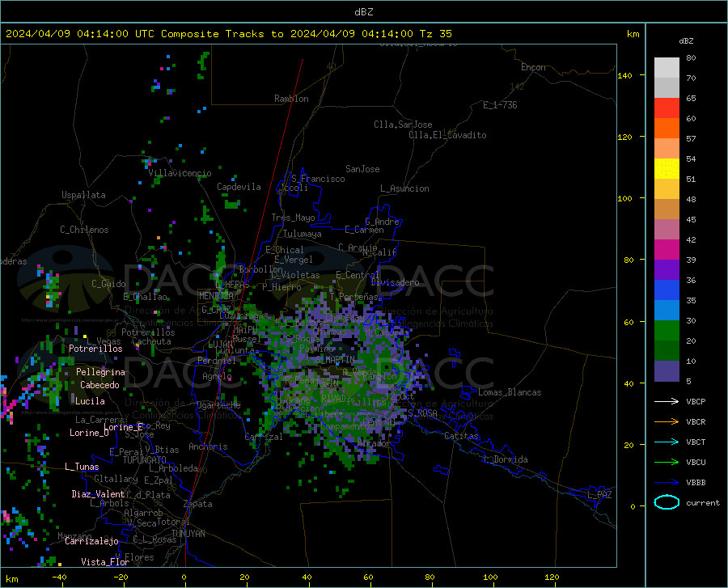The width and height of the screenshot is (728, 588).
Task: Click the Anchoris map label
Action: pos(208,446)
